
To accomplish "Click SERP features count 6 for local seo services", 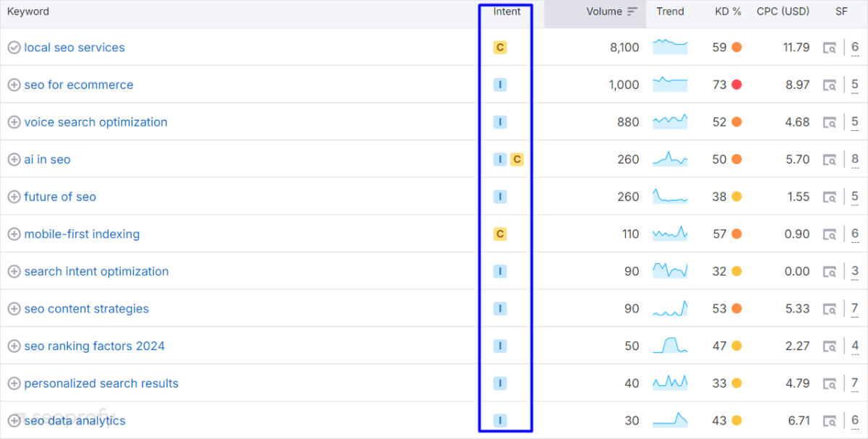I will (x=855, y=48).
